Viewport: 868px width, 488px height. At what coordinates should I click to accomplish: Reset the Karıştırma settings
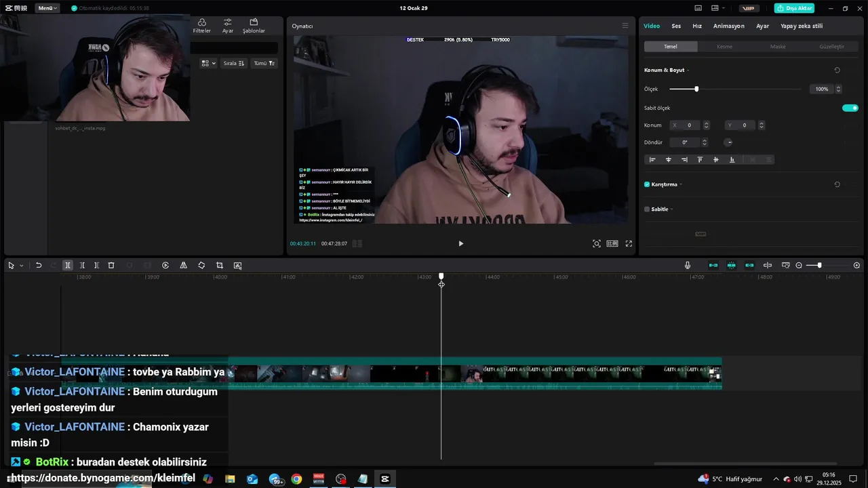pyautogui.click(x=837, y=184)
